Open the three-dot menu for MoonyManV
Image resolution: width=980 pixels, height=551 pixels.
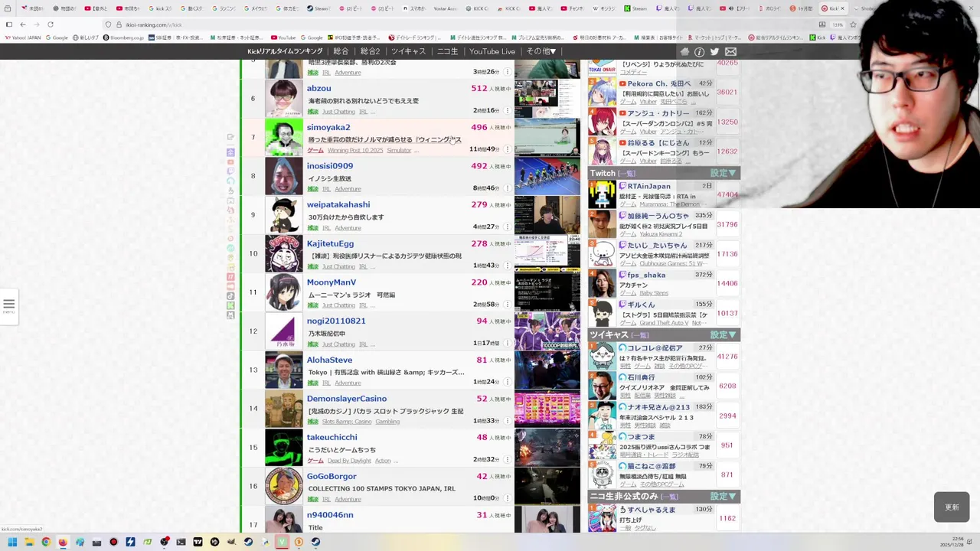coord(507,305)
